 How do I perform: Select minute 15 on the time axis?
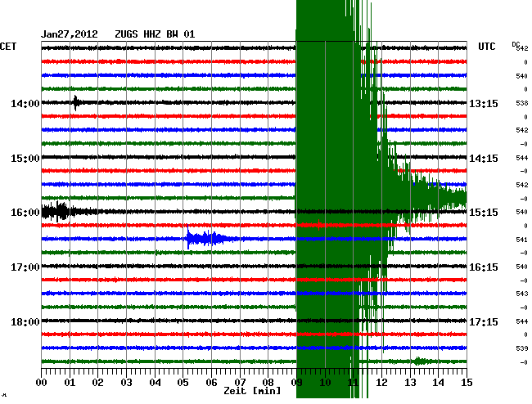467,382
